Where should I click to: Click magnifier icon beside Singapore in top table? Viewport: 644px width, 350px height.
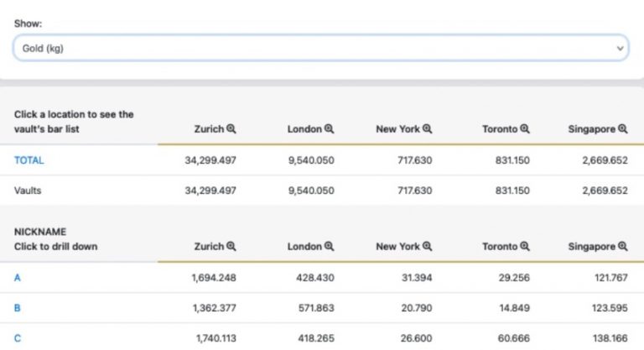click(x=623, y=129)
